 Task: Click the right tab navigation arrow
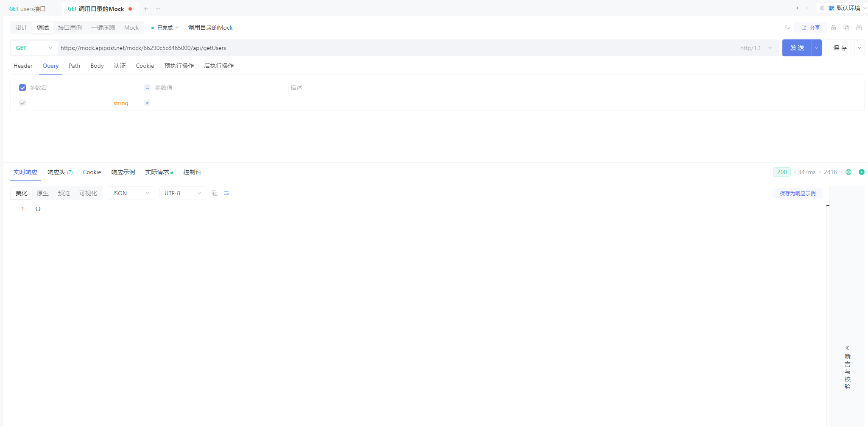[807, 8]
